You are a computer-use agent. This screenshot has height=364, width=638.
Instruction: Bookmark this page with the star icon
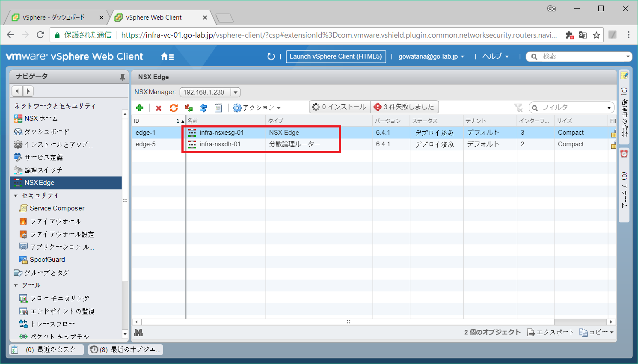tap(596, 35)
